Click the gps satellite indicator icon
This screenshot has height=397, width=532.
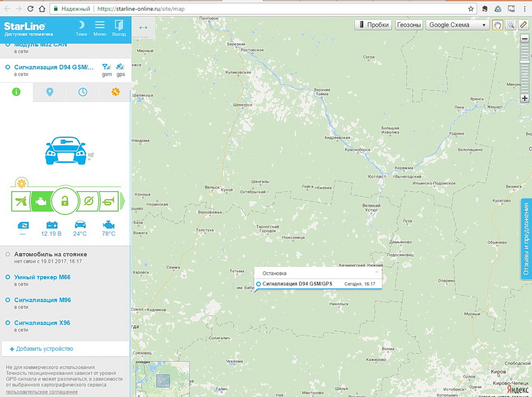[x=120, y=66]
